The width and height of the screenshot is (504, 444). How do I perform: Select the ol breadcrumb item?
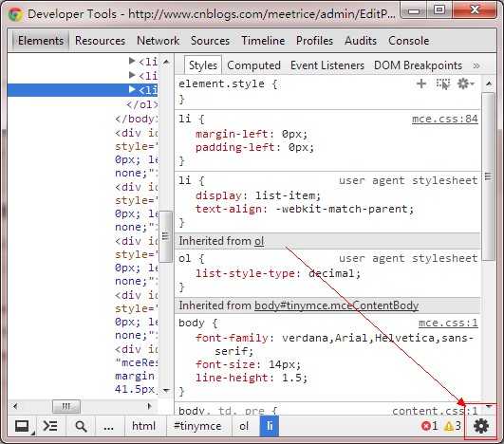[244, 426]
